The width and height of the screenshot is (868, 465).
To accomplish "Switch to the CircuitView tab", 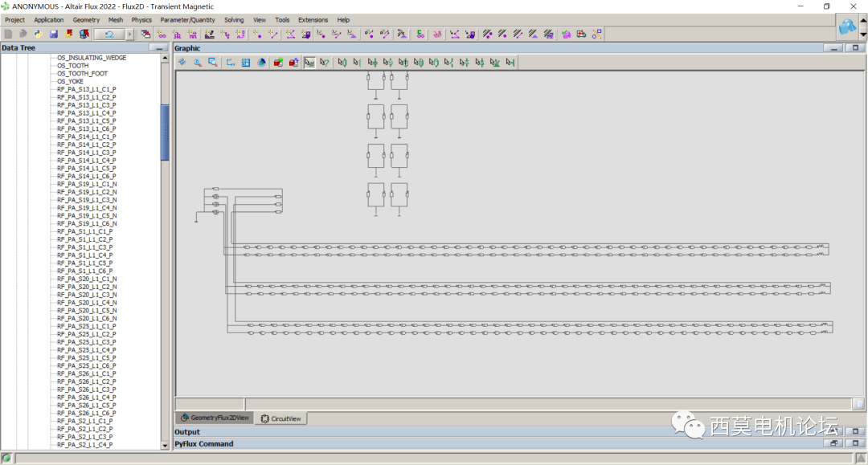I will click(x=281, y=418).
